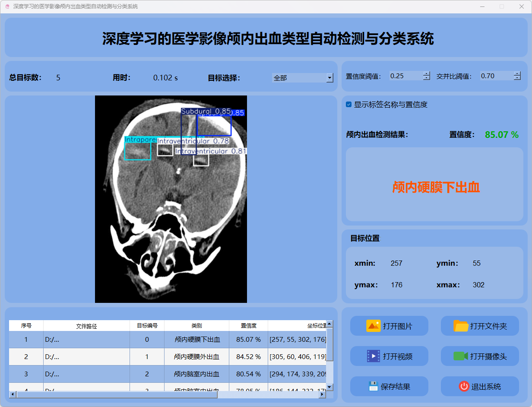Decrease the 交并比阈值 value with down arrow
This screenshot has width=532, height=407.
click(517, 78)
